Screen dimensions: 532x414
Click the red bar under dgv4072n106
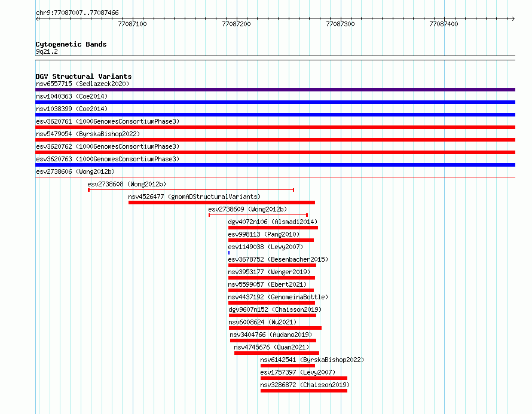click(x=273, y=228)
